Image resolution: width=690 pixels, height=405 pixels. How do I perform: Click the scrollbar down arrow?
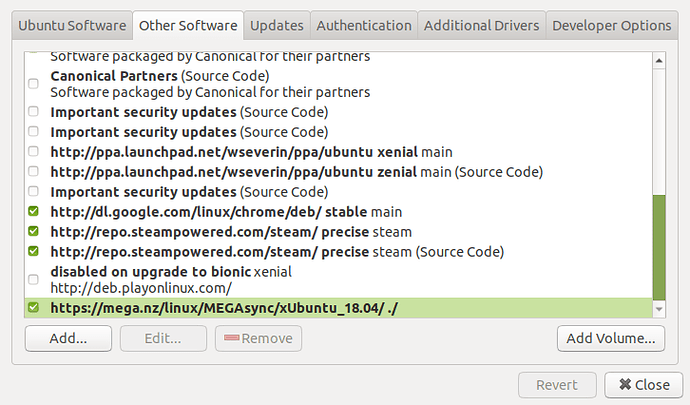click(x=659, y=309)
